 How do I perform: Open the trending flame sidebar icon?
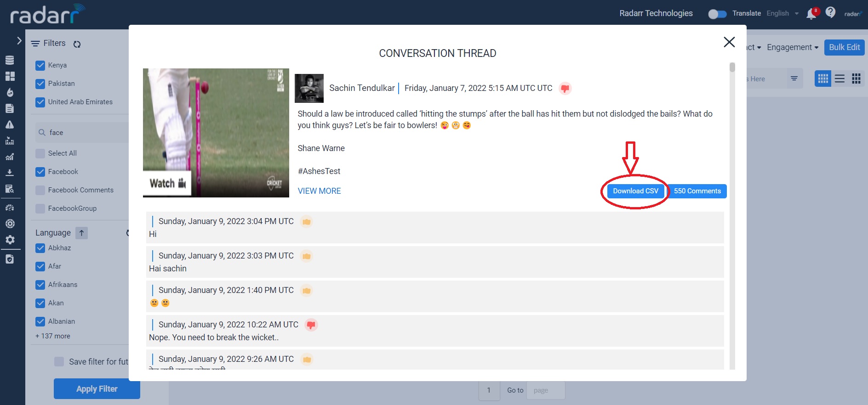(x=10, y=92)
